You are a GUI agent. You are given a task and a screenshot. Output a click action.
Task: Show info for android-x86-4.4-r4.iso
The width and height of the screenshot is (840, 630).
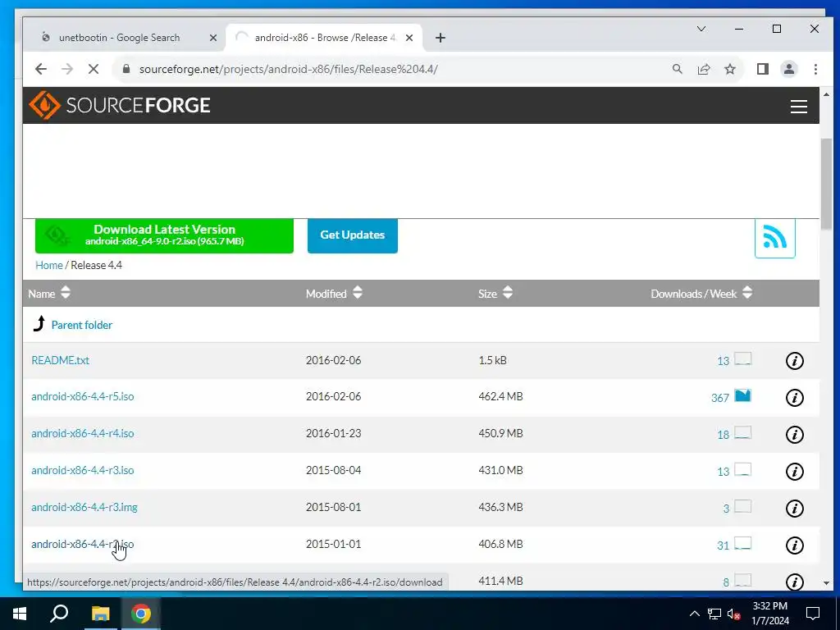pyautogui.click(x=794, y=435)
